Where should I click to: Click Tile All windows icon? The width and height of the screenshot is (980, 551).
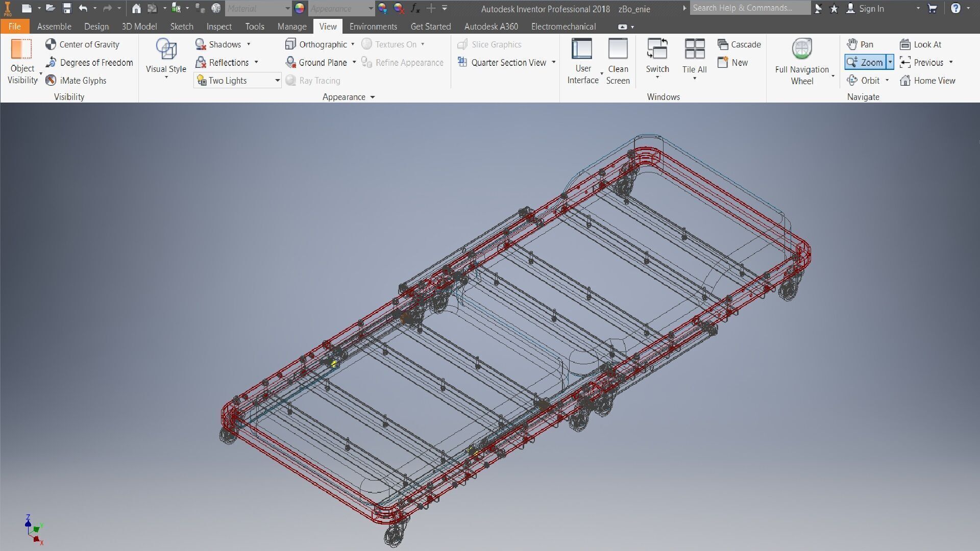click(x=694, y=49)
